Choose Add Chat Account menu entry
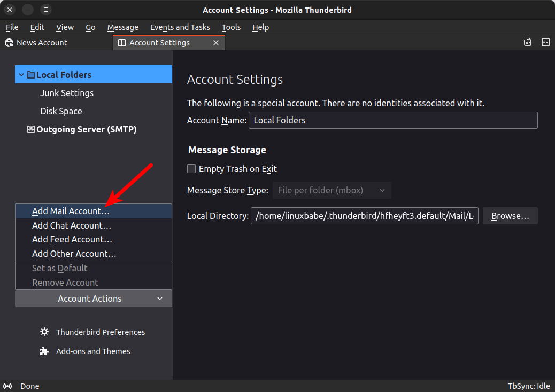555x392 pixels. [94, 225]
